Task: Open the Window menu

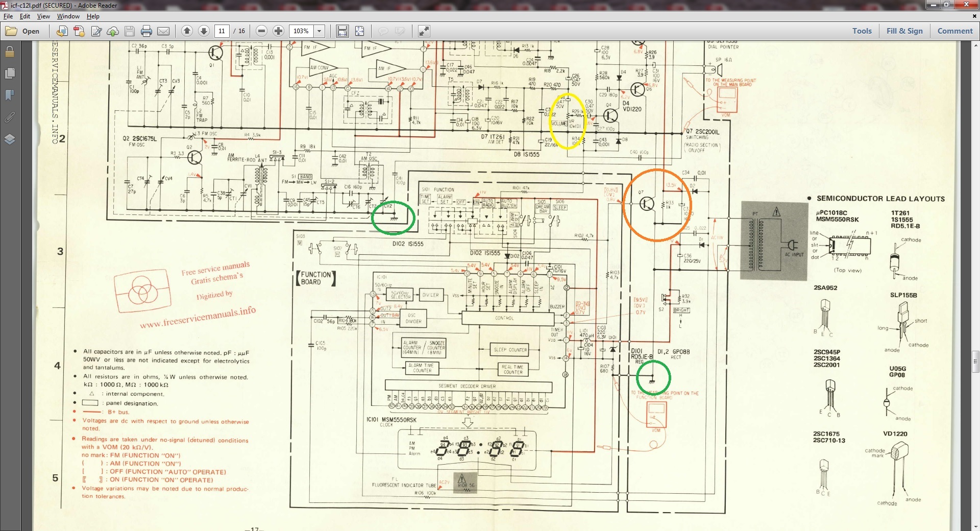Action: point(68,16)
